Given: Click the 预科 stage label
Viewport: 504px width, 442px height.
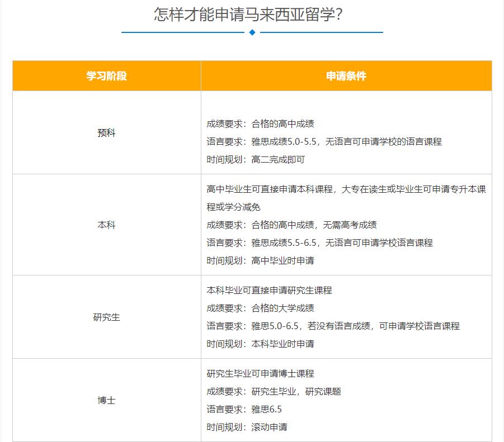Looking at the screenshot, I should tap(106, 133).
